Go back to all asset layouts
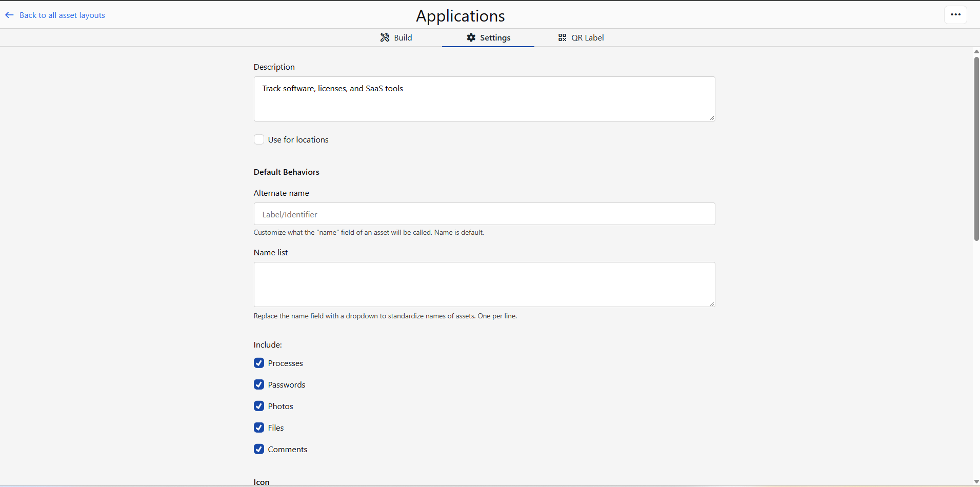This screenshot has height=487, width=980. [62, 15]
